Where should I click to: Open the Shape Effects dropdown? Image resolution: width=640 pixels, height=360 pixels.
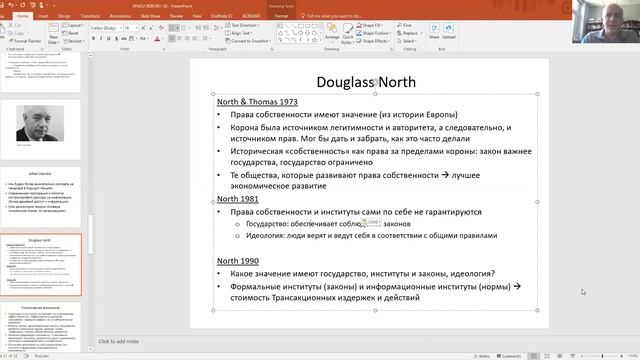point(373,41)
